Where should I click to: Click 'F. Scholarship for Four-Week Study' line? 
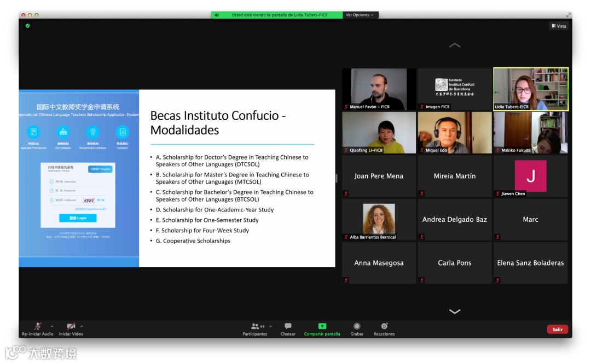coord(202,231)
